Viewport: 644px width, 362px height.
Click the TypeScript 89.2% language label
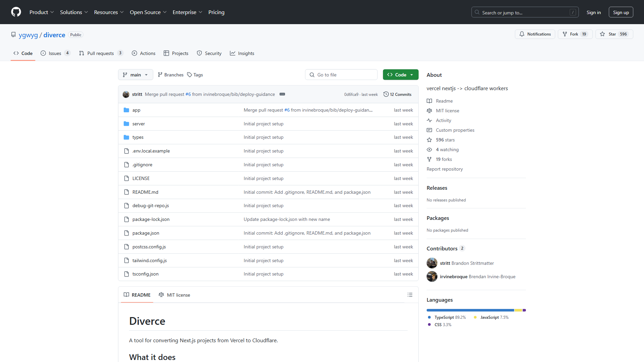[447, 317]
